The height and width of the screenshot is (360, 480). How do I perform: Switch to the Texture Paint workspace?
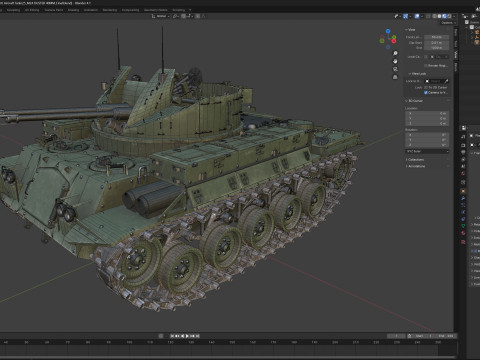click(54, 10)
